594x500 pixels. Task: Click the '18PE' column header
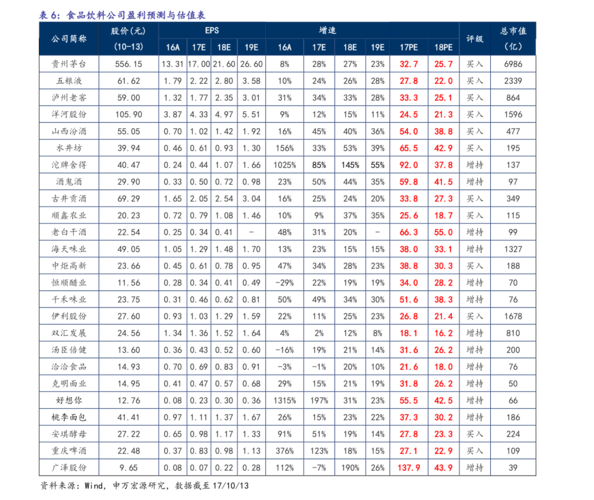443,47
